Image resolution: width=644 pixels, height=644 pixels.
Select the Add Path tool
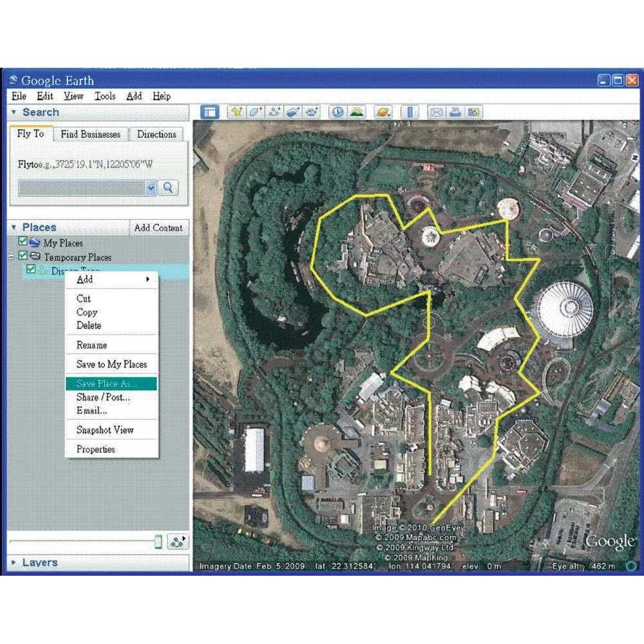click(275, 112)
